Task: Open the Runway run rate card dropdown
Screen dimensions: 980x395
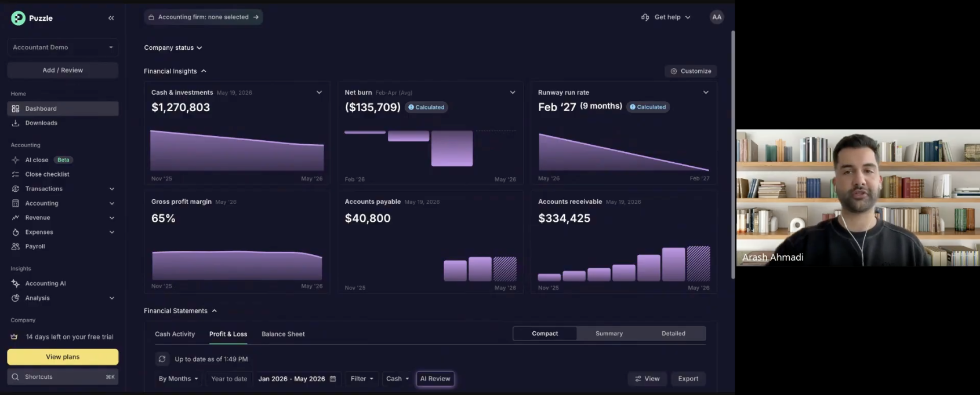Action: 706,92
